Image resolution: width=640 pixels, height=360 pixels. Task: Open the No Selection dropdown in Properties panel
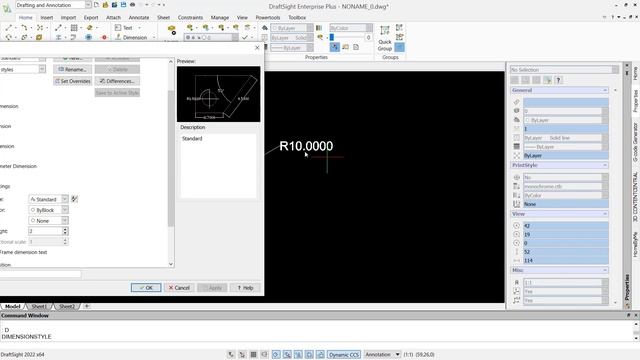(615, 70)
